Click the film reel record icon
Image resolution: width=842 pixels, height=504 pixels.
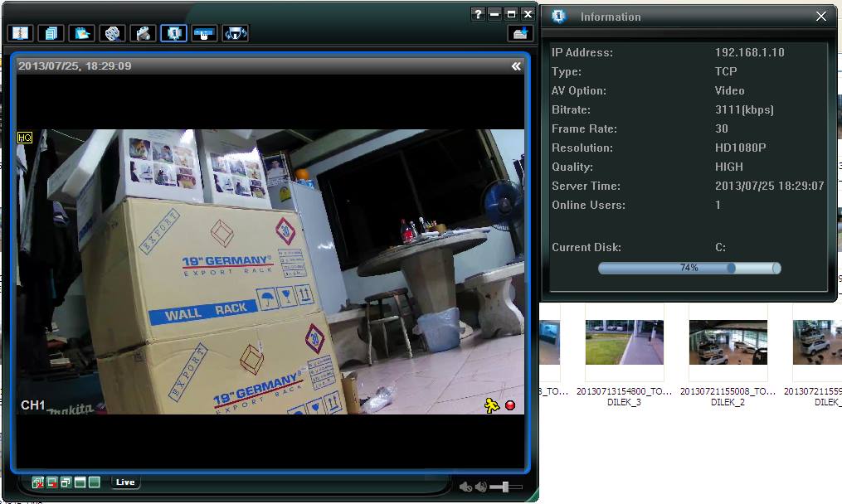click(112, 33)
